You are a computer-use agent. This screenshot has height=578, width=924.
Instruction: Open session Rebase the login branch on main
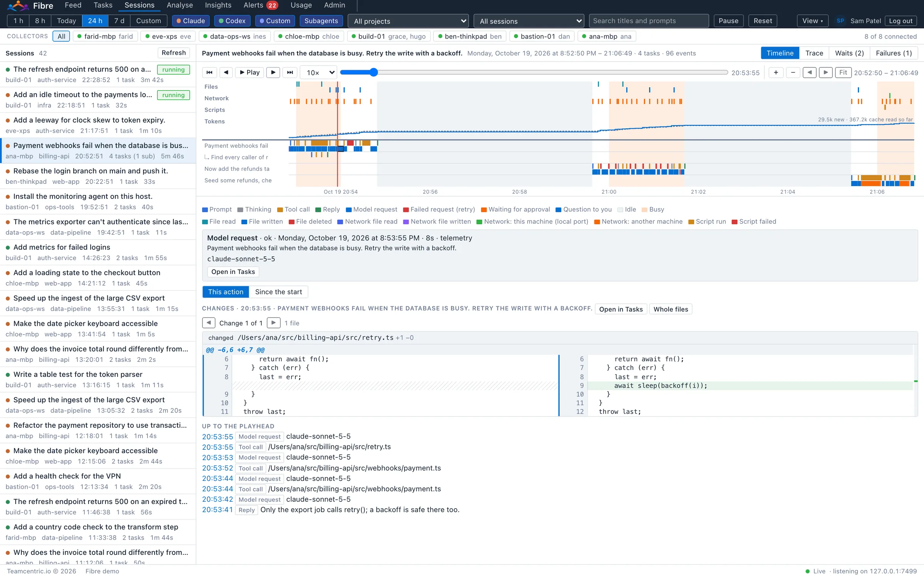click(x=98, y=176)
